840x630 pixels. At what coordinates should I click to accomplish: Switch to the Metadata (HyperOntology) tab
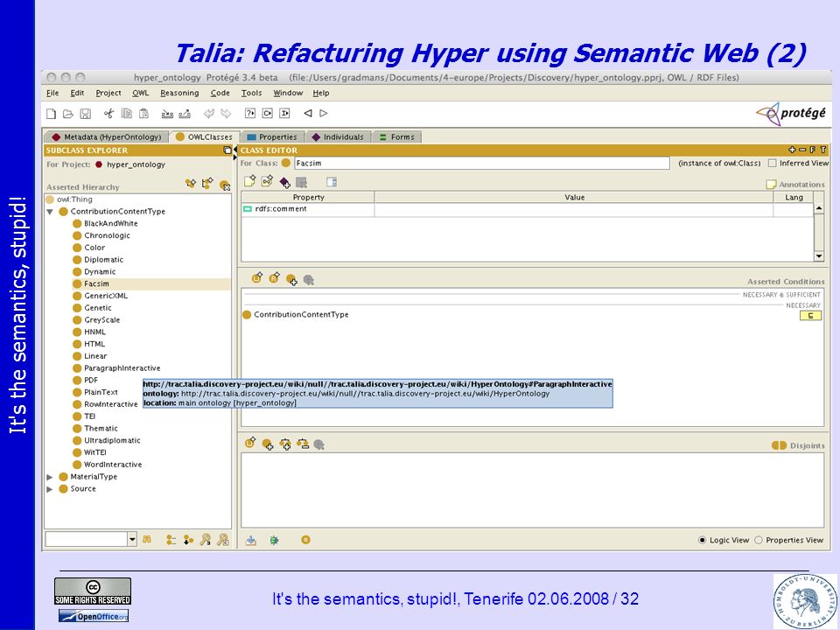pos(107,137)
